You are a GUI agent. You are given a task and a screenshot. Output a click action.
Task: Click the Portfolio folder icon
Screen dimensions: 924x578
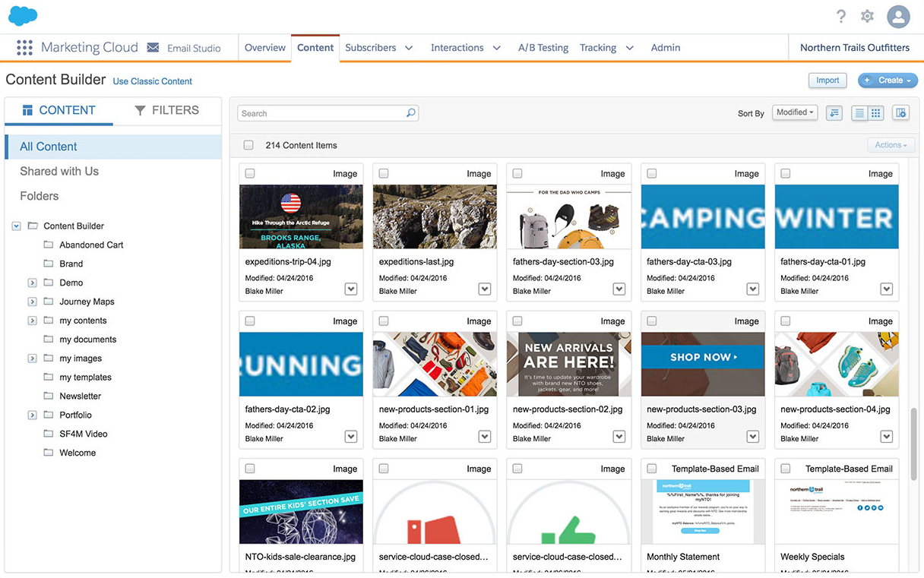click(49, 415)
